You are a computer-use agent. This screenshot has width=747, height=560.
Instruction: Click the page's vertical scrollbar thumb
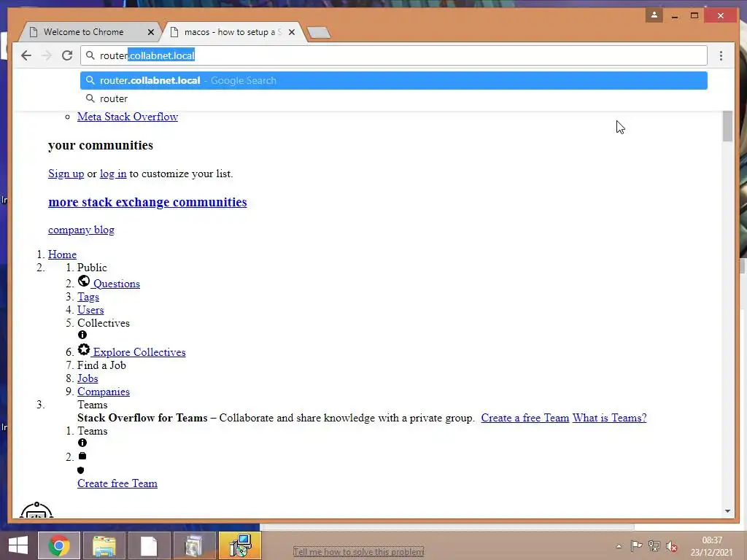[727, 126]
